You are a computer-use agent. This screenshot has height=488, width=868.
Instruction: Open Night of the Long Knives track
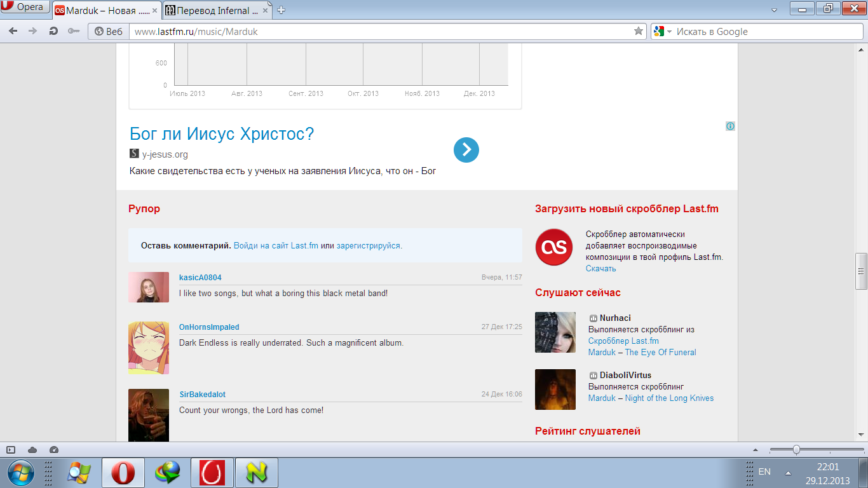tap(669, 398)
